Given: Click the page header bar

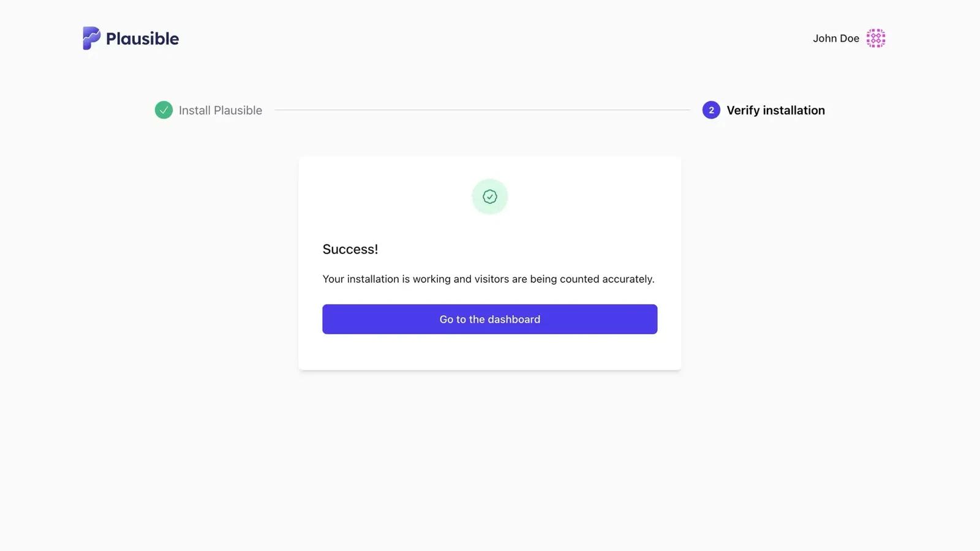Looking at the screenshot, I should click(x=490, y=38).
